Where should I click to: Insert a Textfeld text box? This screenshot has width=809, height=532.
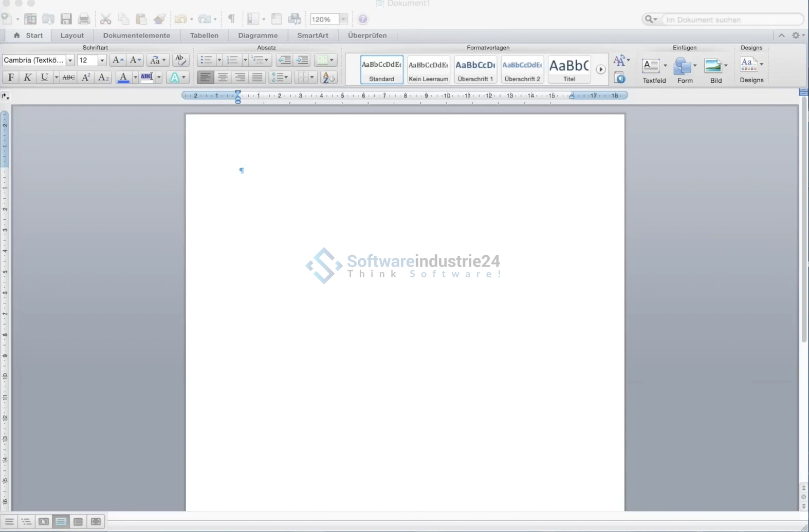[x=651, y=66]
